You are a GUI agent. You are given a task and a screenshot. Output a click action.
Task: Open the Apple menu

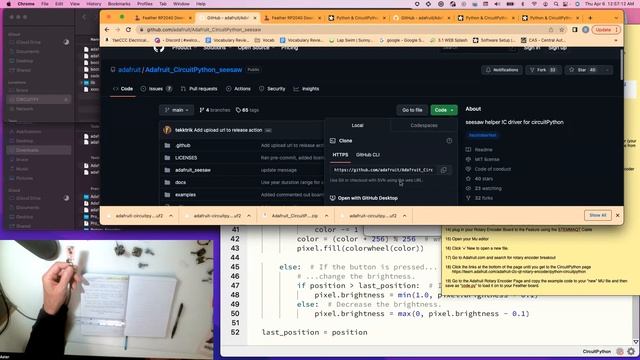9,4
